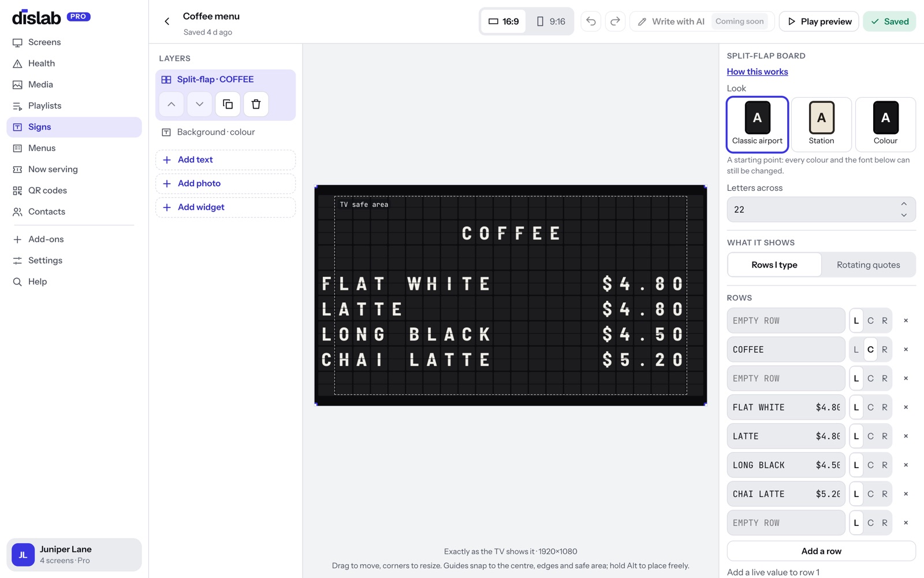Open the Juniper Lane account card
The image size is (924, 578).
pos(74,555)
